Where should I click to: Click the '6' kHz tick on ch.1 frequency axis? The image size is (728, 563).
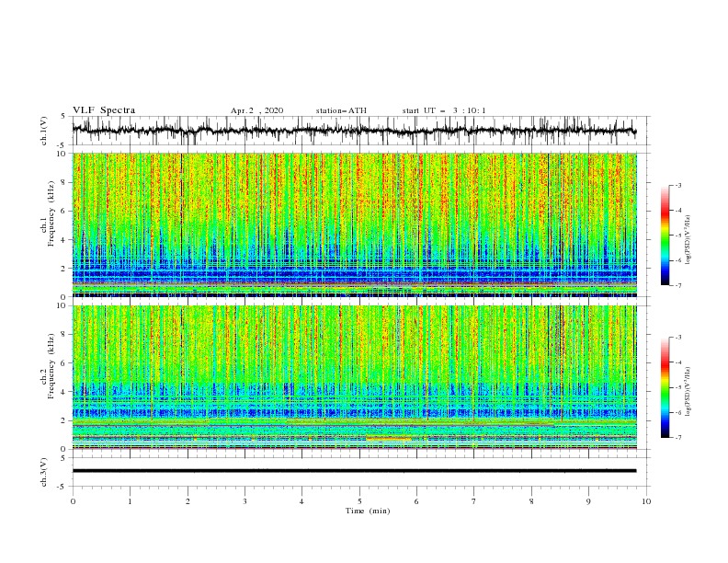coord(64,211)
